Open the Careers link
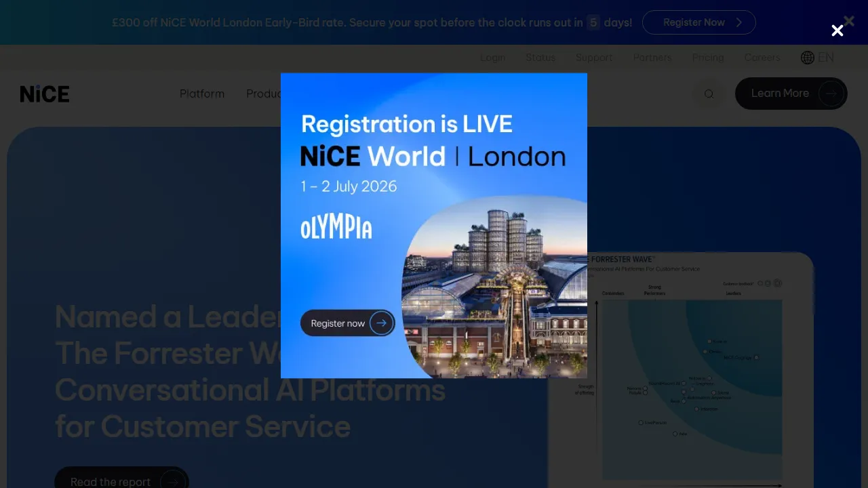868x488 pixels. tap(762, 58)
